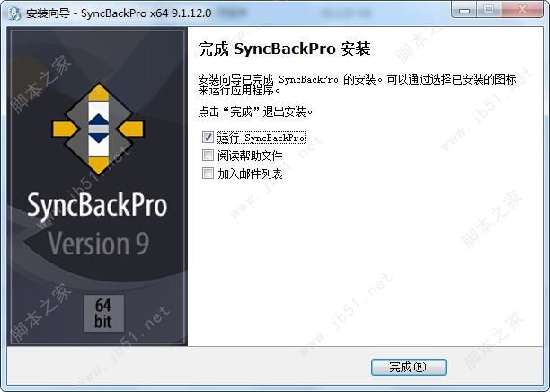Viewport: 550px width, 392px height.
Task: Minimize the installer window
Action: 465,10
